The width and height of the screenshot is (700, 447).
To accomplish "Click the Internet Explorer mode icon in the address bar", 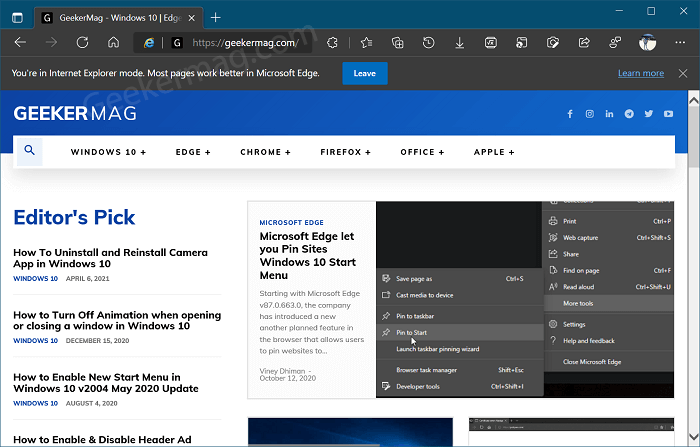I will pyautogui.click(x=149, y=43).
